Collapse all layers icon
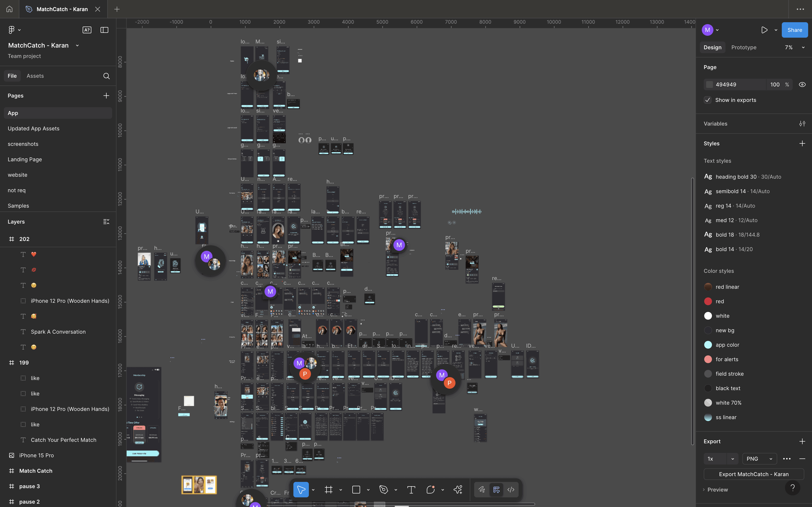Viewport: 812px width, 507px height. point(106,222)
